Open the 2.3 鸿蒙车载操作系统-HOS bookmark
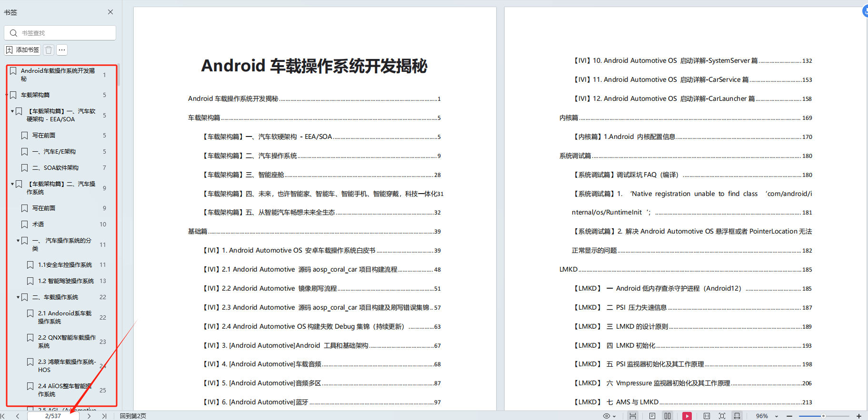Image resolution: width=868 pixels, height=420 pixels. [67, 366]
